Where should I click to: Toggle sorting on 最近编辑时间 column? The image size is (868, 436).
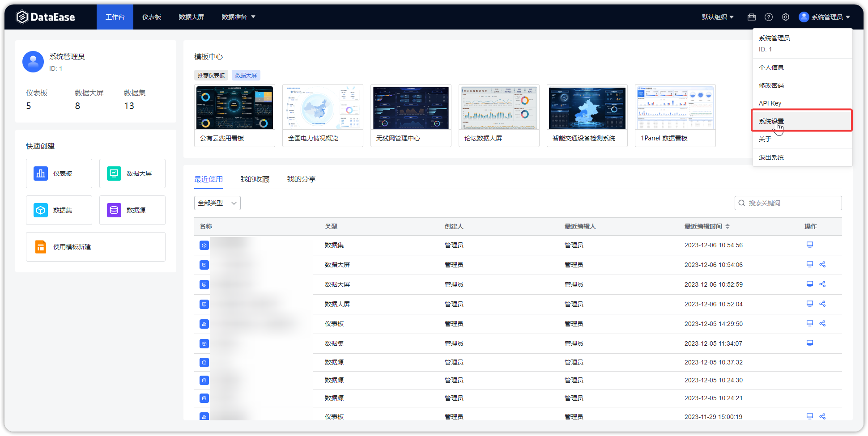coord(728,226)
